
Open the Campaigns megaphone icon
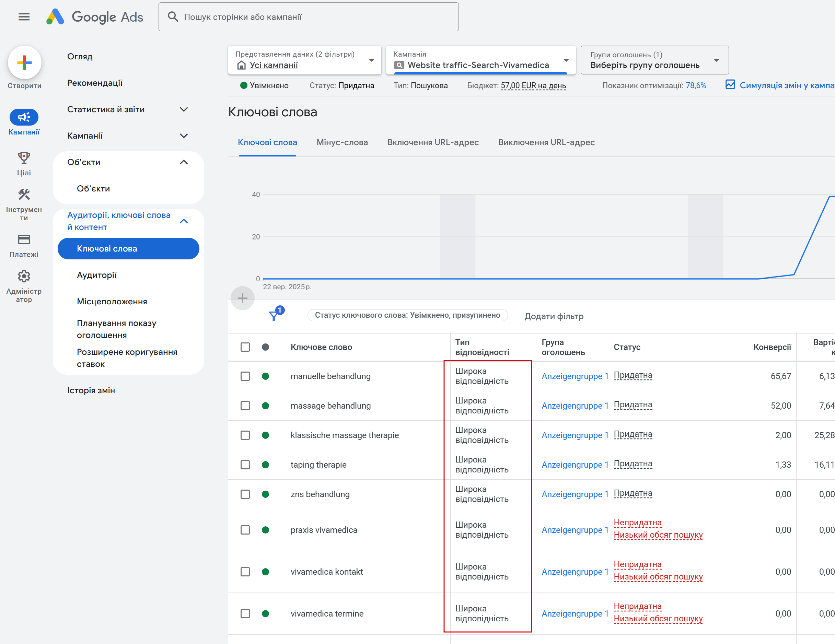click(x=24, y=117)
